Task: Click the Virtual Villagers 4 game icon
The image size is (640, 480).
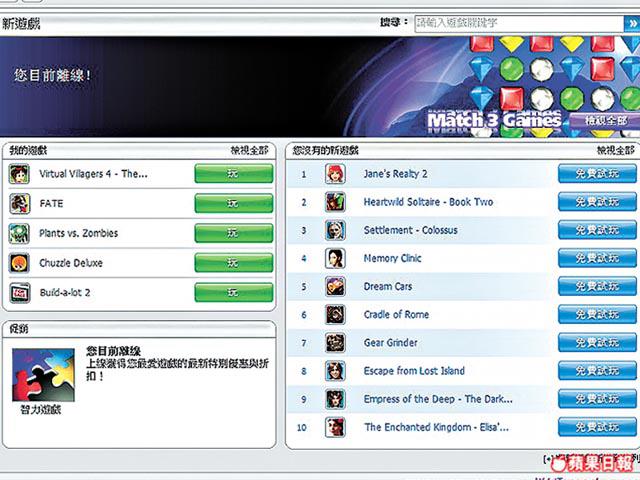Action: pyautogui.click(x=19, y=174)
